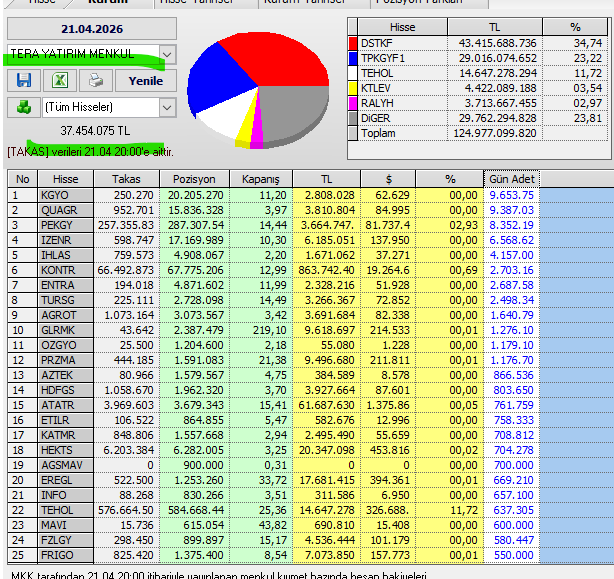Viewport: 614px width, 579px height.
Task: Click RALYH in the summary table
Action: [403, 103]
